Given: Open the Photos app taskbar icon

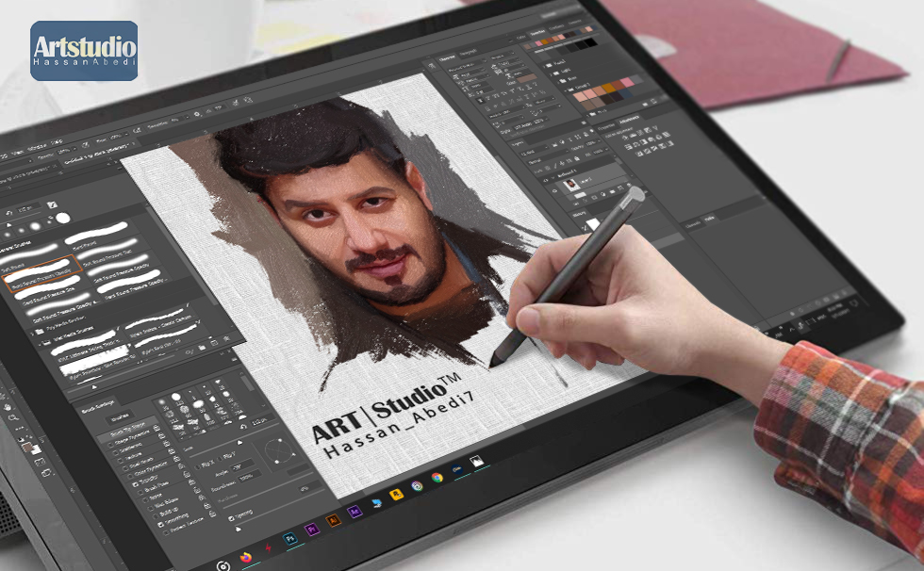Looking at the screenshot, I should pos(477,462).
